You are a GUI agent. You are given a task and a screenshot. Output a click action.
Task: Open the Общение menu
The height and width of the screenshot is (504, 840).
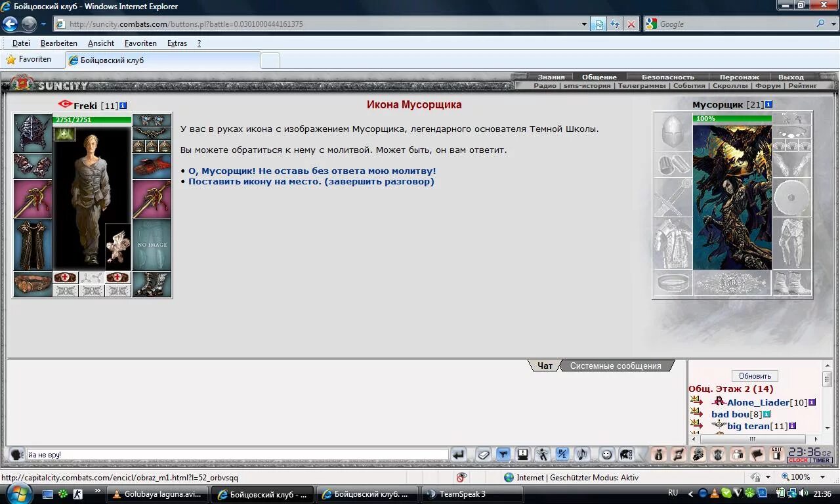599,77
